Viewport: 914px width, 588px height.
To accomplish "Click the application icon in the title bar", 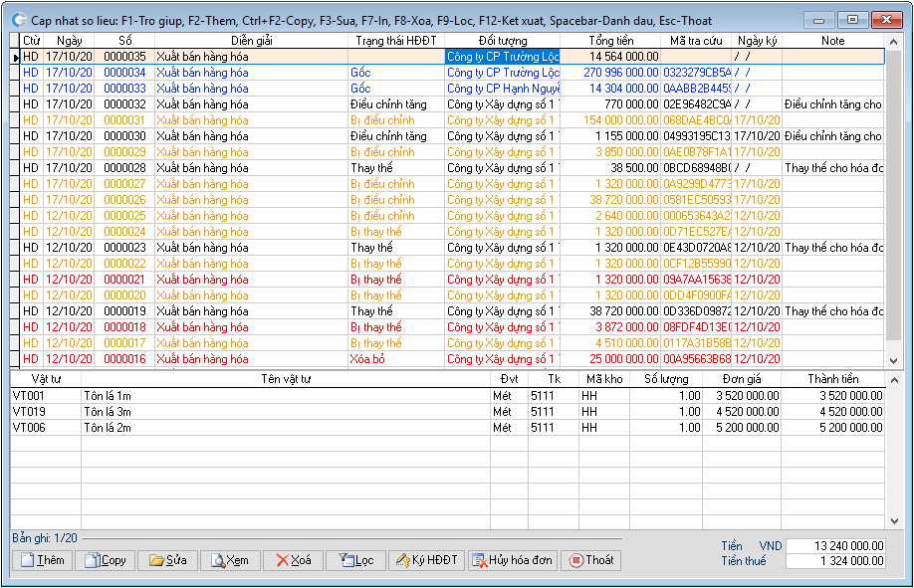I will [x=19, y=20].
